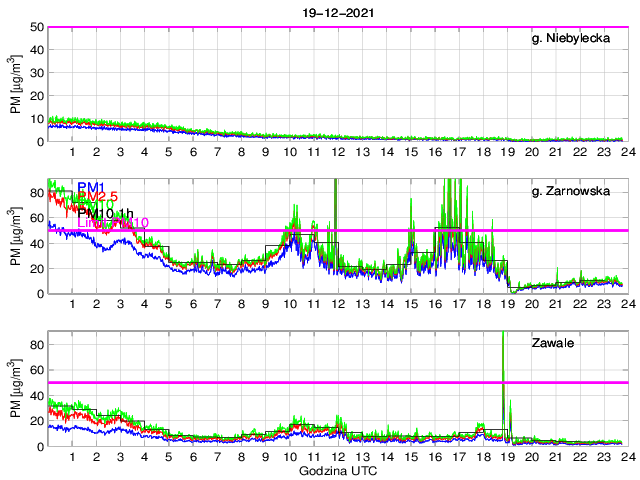Click the magenta limit line in Zawale panel

click(x=338, y=382)
